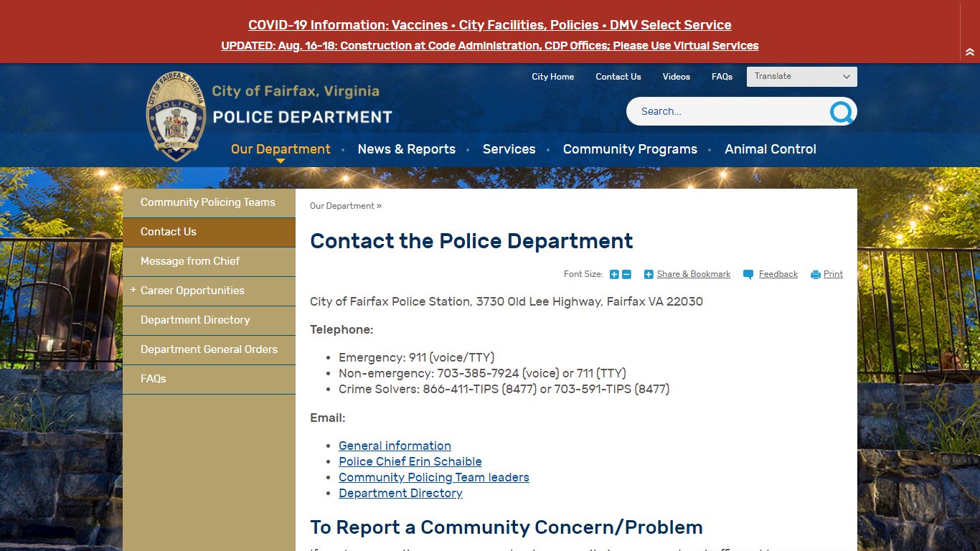Click Print link text
This screenshot has width=980, height=551.
pyautogui.click(x=833, y=275)
